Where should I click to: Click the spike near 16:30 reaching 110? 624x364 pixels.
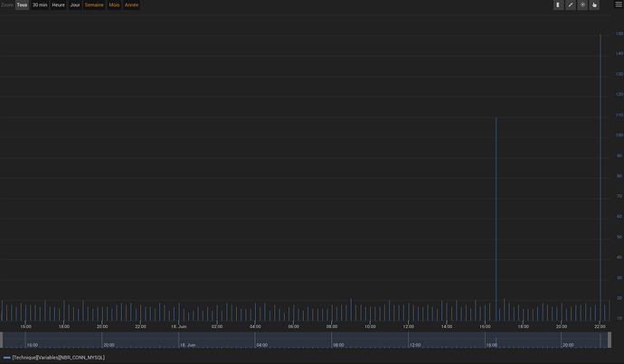pyautogui.click(x=496, y=219)
